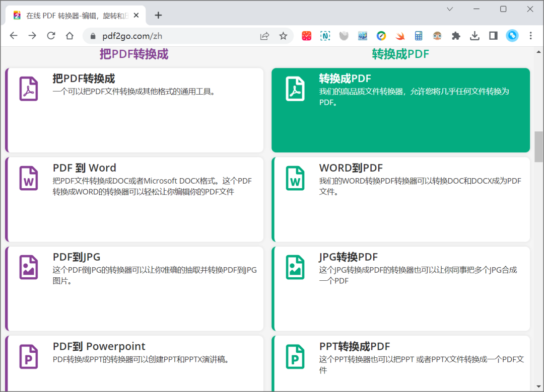Open the PPT转换成PDF converter link
This screenshot has width=544, height=392.
pyautogui.click(x=355, y=346)
